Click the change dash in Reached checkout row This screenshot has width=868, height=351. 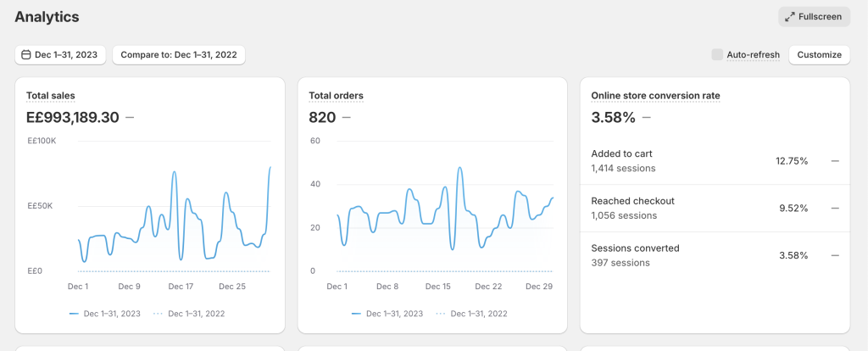click(835, 209)
